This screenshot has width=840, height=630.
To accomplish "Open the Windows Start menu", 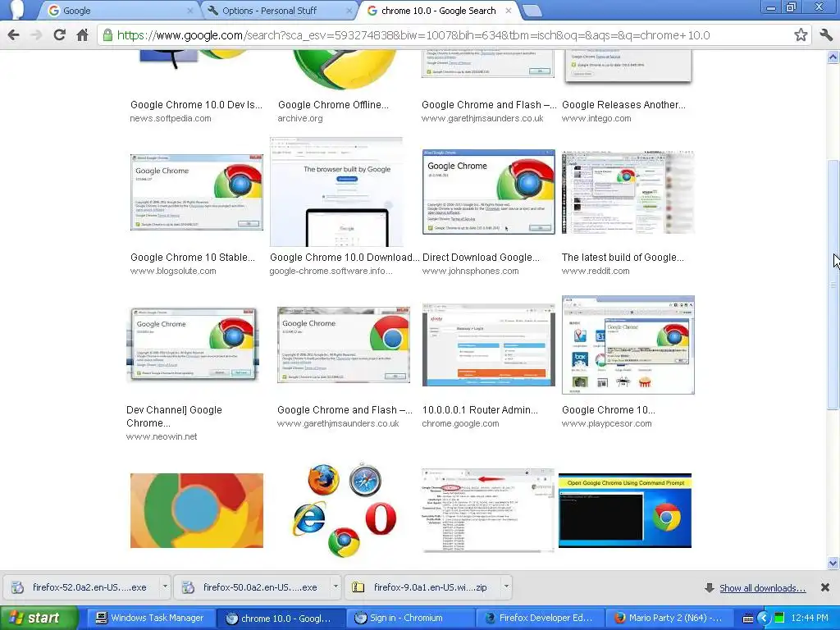I will (x=38, y=619).
